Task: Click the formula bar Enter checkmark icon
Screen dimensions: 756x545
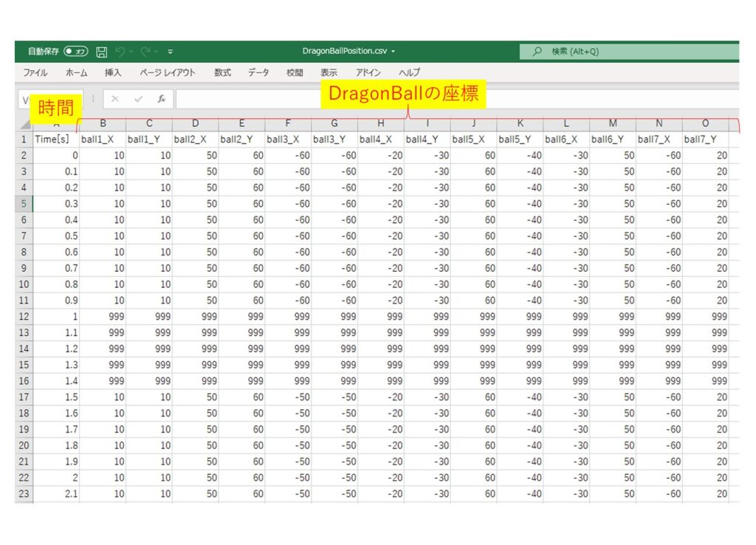Action: [138, 99]
